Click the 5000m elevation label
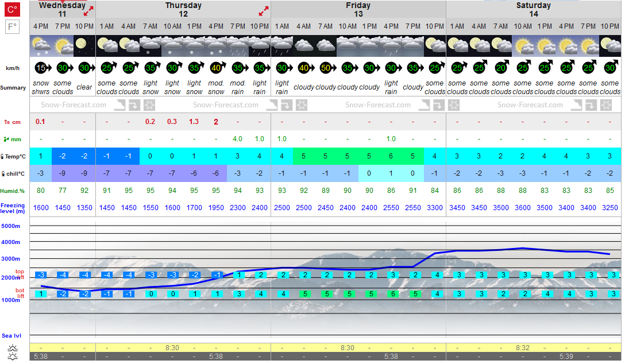Image resolution: width=625 pixels, height=364 pixels. coord(11,226)
